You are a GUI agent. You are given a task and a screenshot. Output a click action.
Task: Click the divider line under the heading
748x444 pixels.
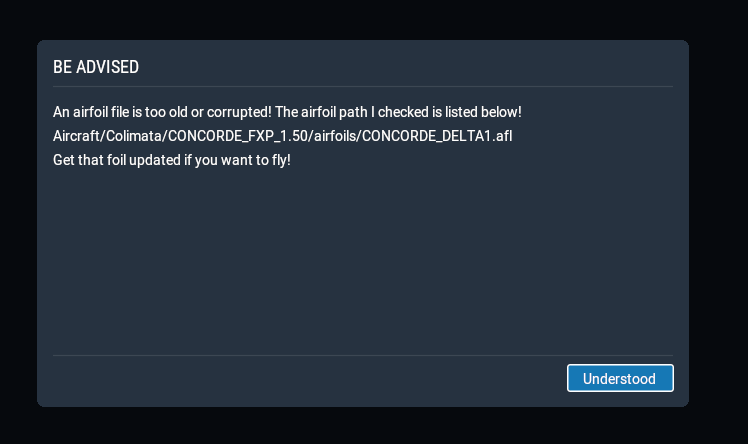click(x=363, y=86)
